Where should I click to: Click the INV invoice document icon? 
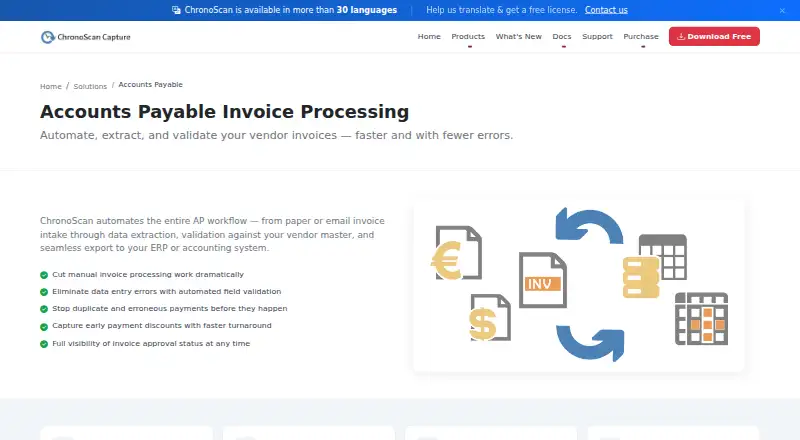(x=543, y=280)
